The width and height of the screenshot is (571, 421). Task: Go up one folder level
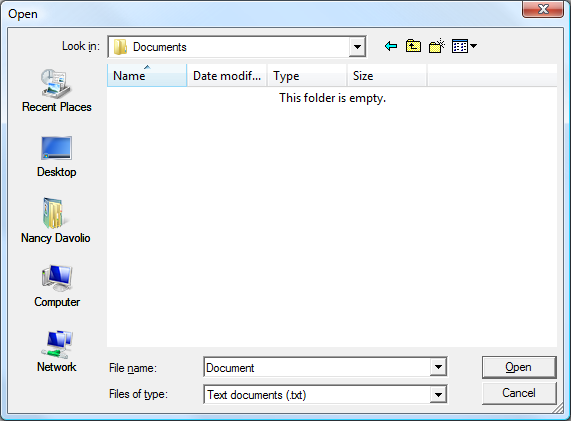[413, 46]
